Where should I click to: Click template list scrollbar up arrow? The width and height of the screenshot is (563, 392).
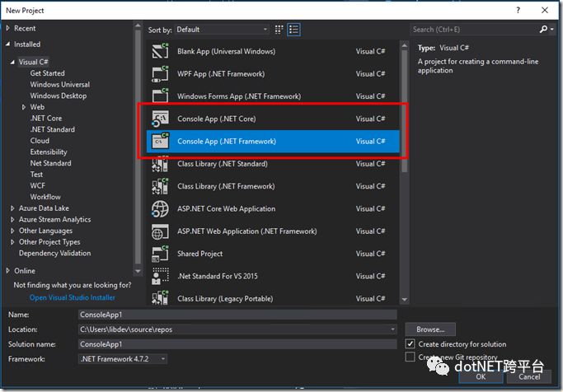(x=404, y=45)
